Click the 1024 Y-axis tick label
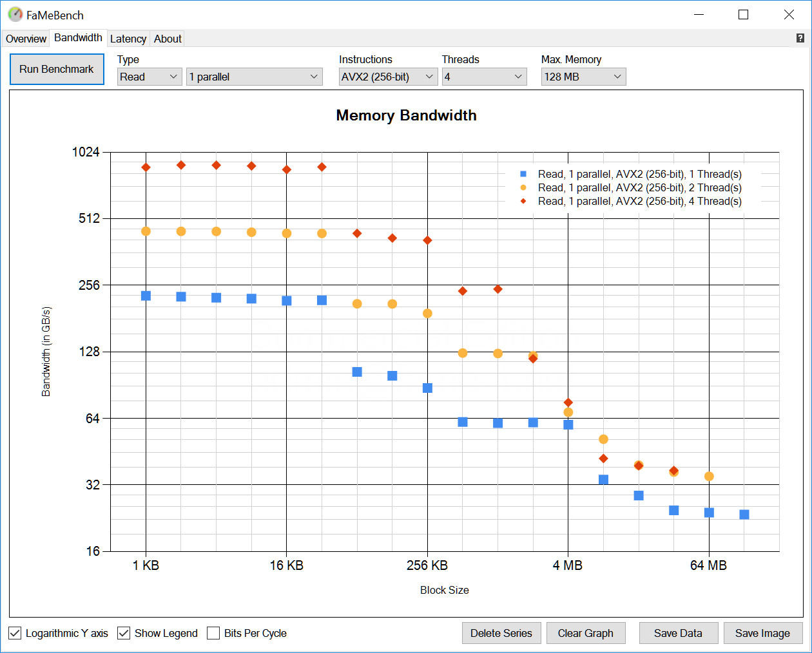 point(86,152)
